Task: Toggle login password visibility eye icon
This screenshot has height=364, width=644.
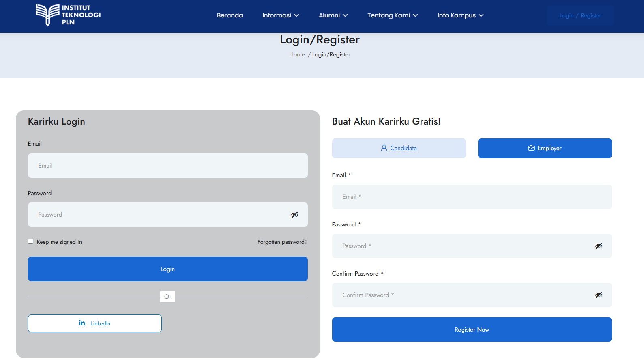Action: pyautogui.click(x=295, y=215)
